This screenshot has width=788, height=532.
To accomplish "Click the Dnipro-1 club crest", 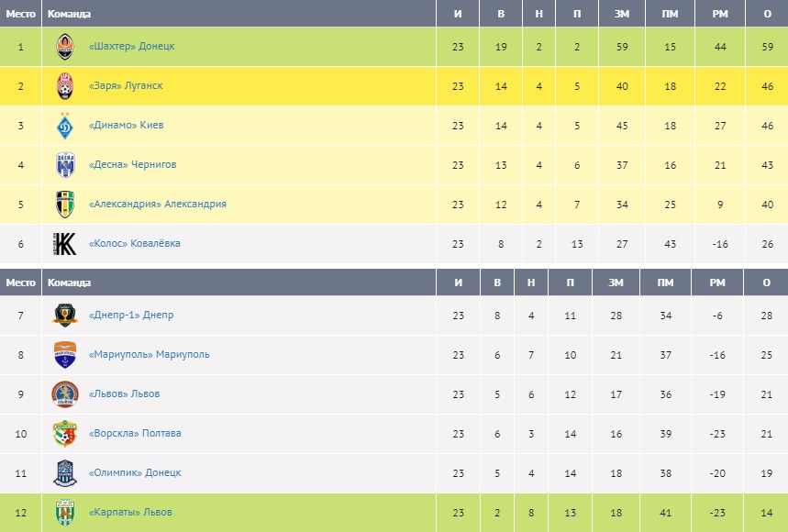I will click(65, 316).
